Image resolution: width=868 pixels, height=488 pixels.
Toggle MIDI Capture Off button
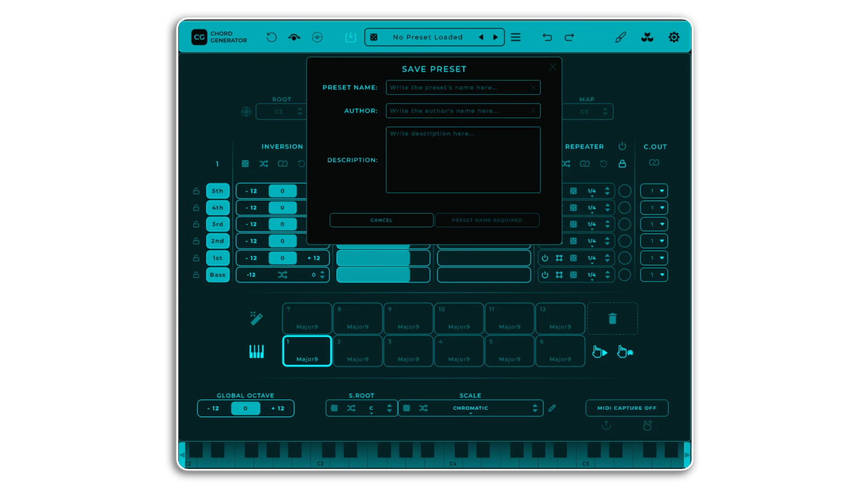click(x=627, y=408)
